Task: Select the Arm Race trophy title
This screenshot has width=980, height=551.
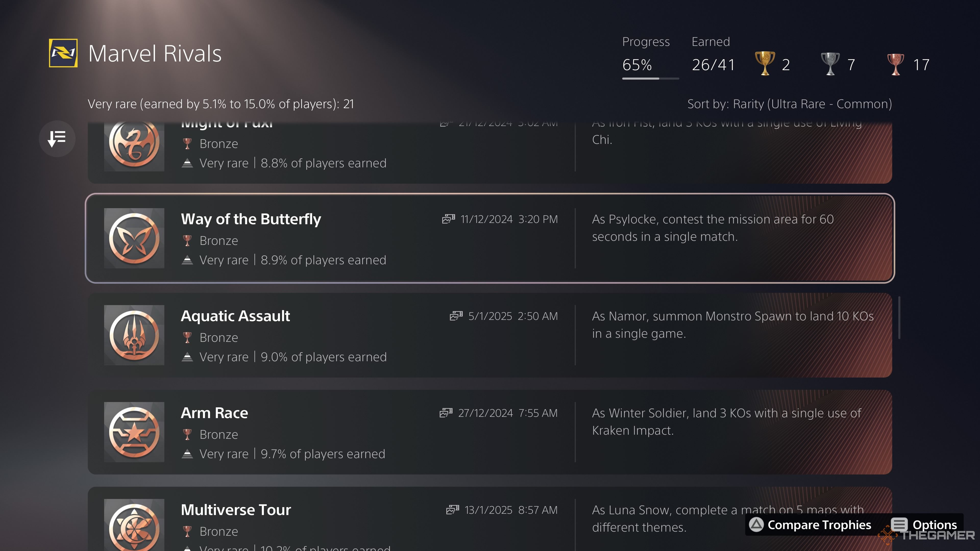Action: tap(215, 413)
